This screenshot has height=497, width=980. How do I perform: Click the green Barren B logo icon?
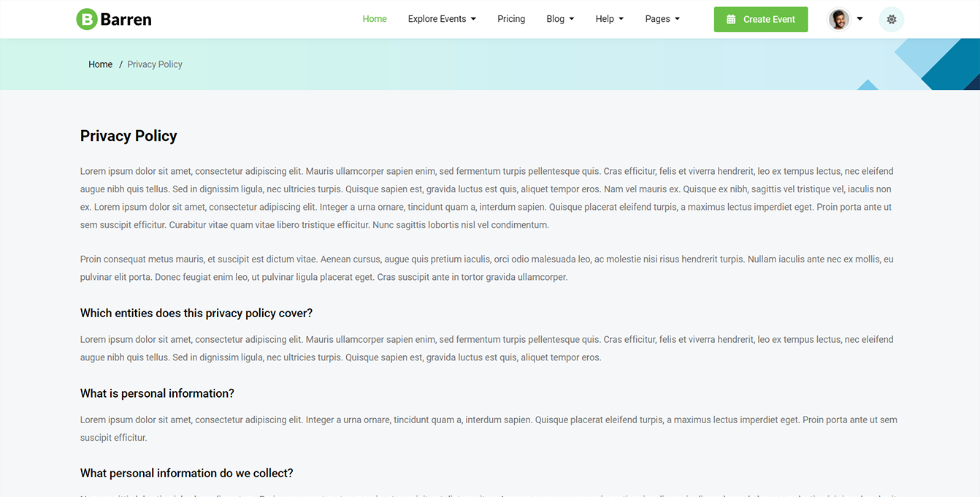tap(87, 20)
